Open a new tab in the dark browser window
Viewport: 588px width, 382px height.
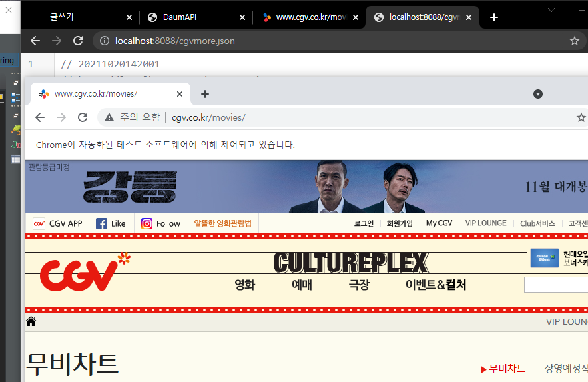click(x=494, y=17)
